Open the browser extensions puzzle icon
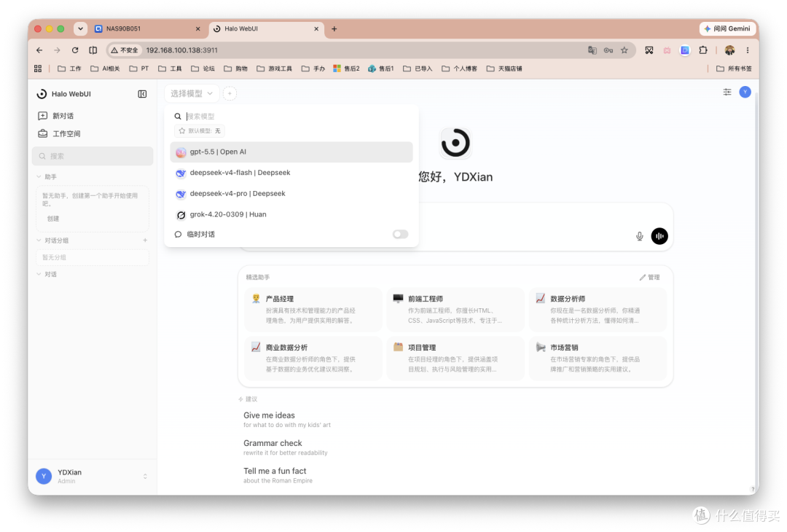The width and height of the screenshot is (787, 532). 703,50
